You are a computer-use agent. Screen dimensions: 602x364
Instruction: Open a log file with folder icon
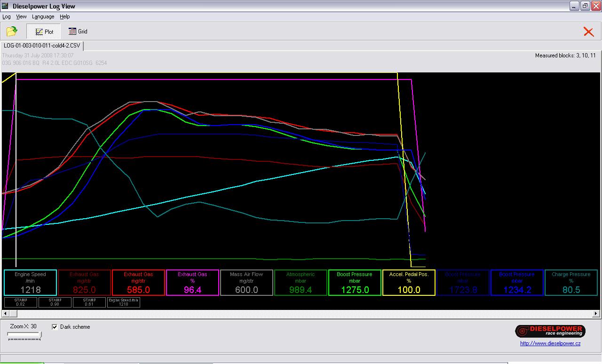[12, 32]
